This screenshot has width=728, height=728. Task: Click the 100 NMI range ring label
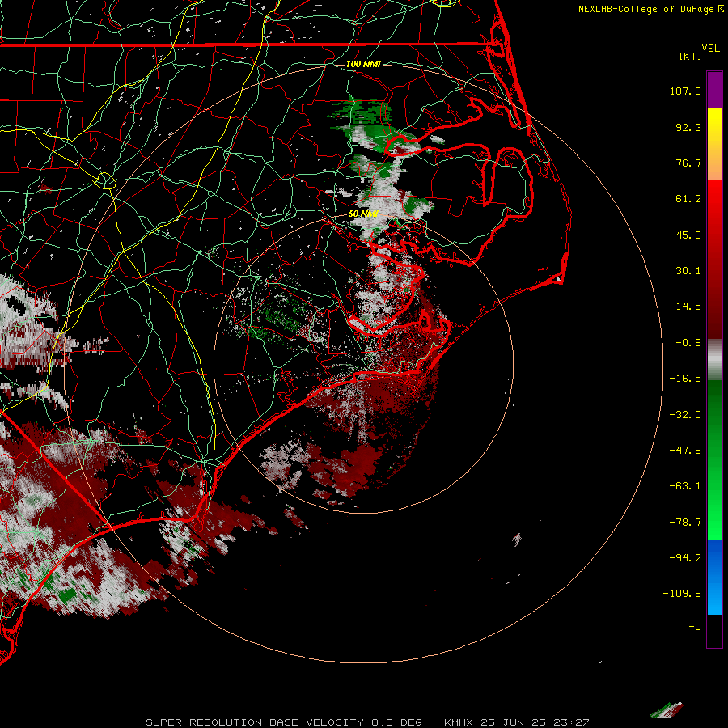pos(363,64)
